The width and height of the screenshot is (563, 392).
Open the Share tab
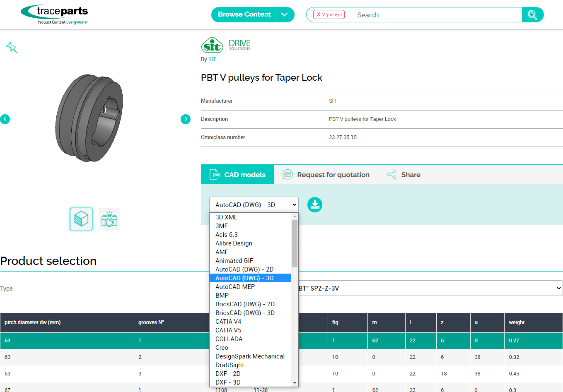[404, 175]
